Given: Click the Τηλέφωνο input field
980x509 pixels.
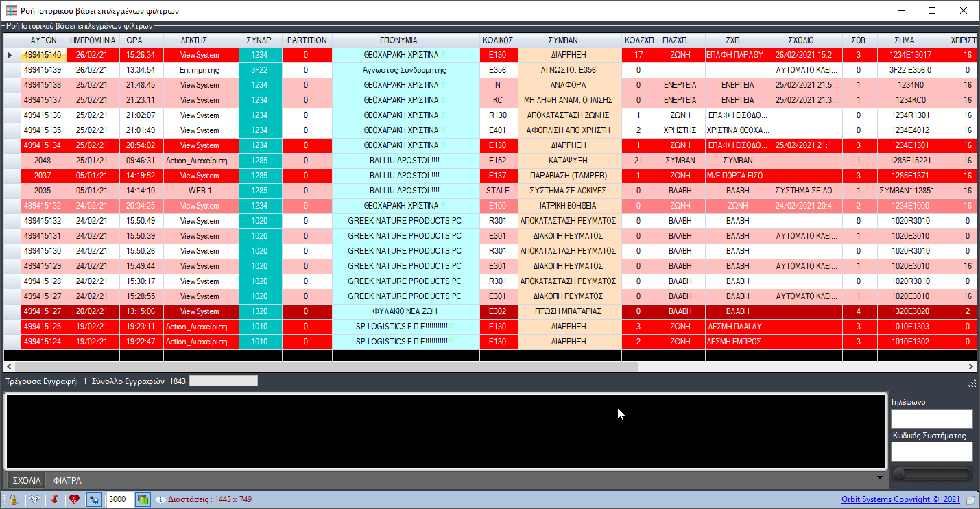Looking at the screenshot, I should coord(931,418).
